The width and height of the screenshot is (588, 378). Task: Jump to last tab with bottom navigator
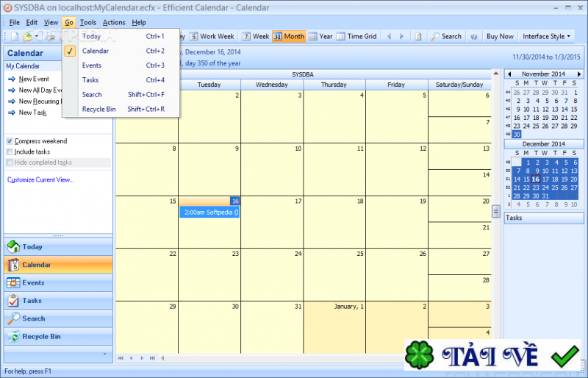152,358
